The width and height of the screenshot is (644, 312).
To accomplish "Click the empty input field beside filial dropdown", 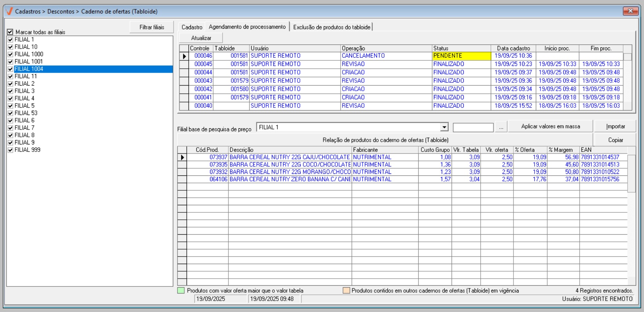I will coord(473,128).
